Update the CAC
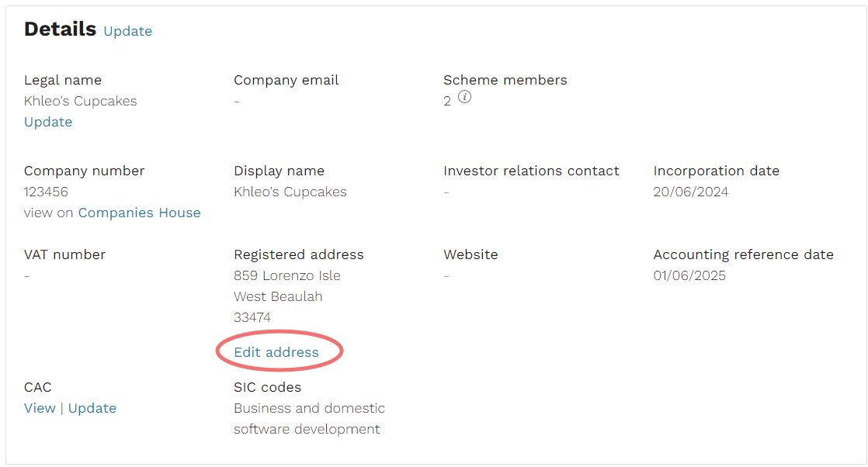Image resolution: width=868 pixels, height=467 pixels. pos(92,408)
